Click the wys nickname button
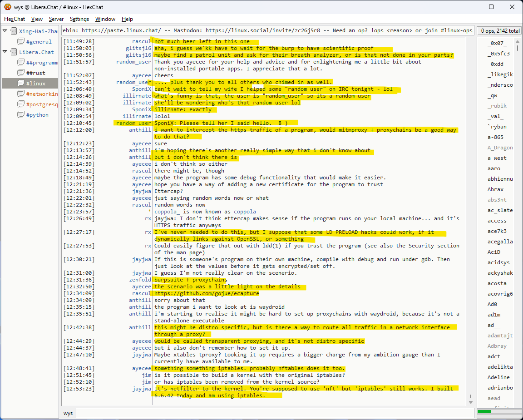The height and width of the screenshot is (420, 523). pos(68,413)
